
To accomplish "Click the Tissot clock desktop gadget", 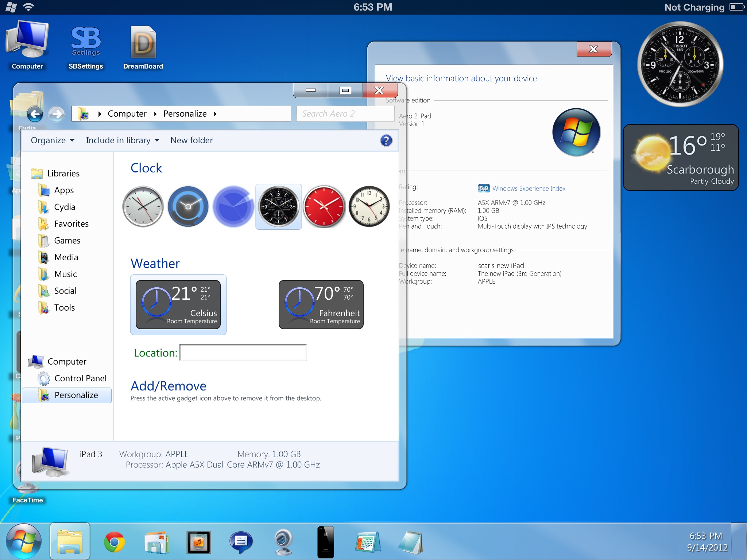I will point(680,64).
